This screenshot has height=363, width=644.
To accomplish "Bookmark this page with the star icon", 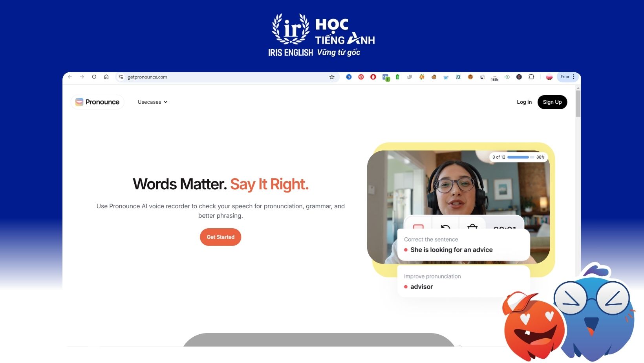I will (332, 77).
